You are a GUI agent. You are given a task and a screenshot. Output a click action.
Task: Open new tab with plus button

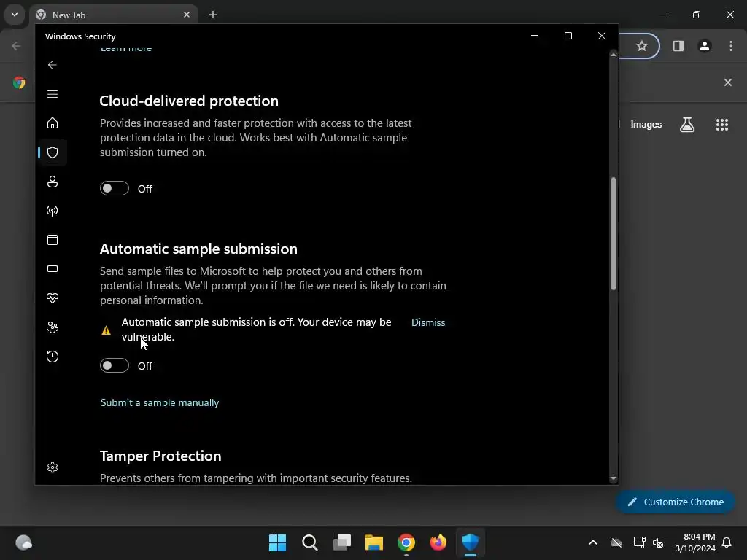[x=213, y=15]
